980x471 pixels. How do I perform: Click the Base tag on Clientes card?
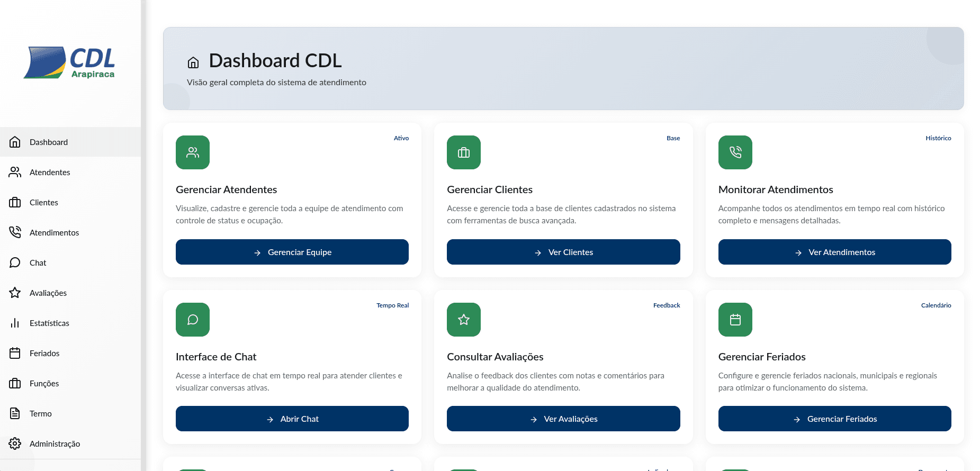(x=673, y=138)
